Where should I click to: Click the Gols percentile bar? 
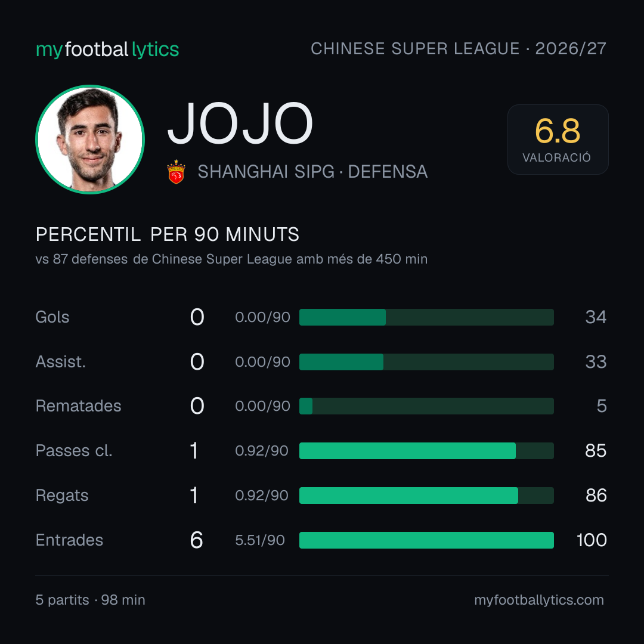(426, 317)
